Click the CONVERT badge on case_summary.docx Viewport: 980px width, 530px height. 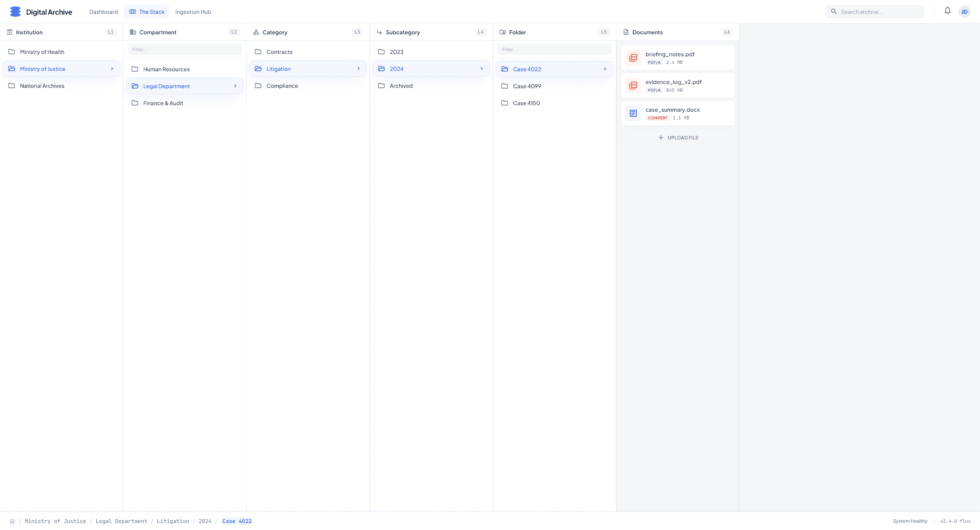(657, 118)
